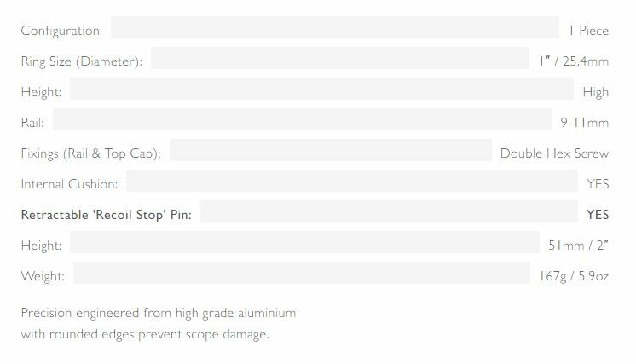The width and height of the screenshot is (636, 364).
Task: Select the bold YES for Recoil Stop Pin
Action: (x=598, y=215)
